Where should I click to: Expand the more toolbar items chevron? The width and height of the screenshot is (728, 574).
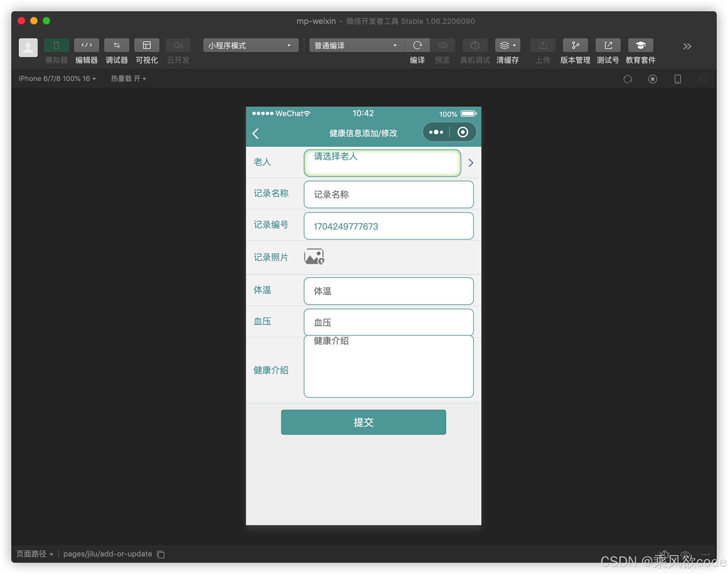pos(687,46)
